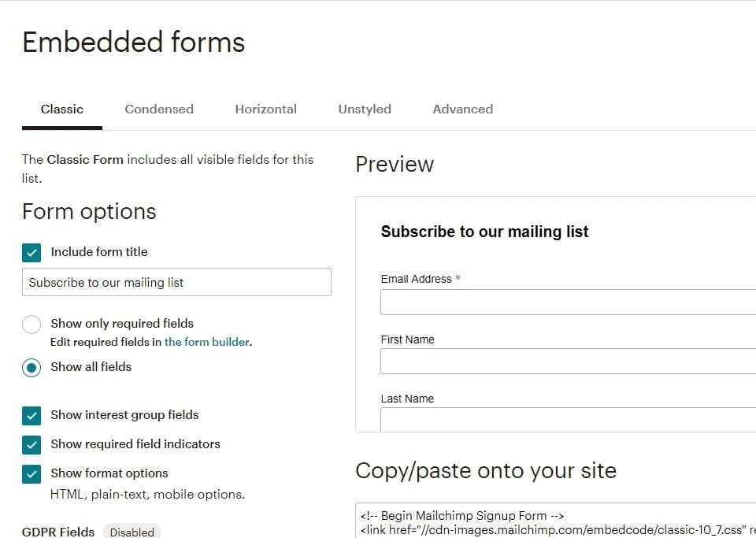This screenshot has width=756, height=538.
Task: Uncheck the Include form title checkbox
Action: point(31,253)
